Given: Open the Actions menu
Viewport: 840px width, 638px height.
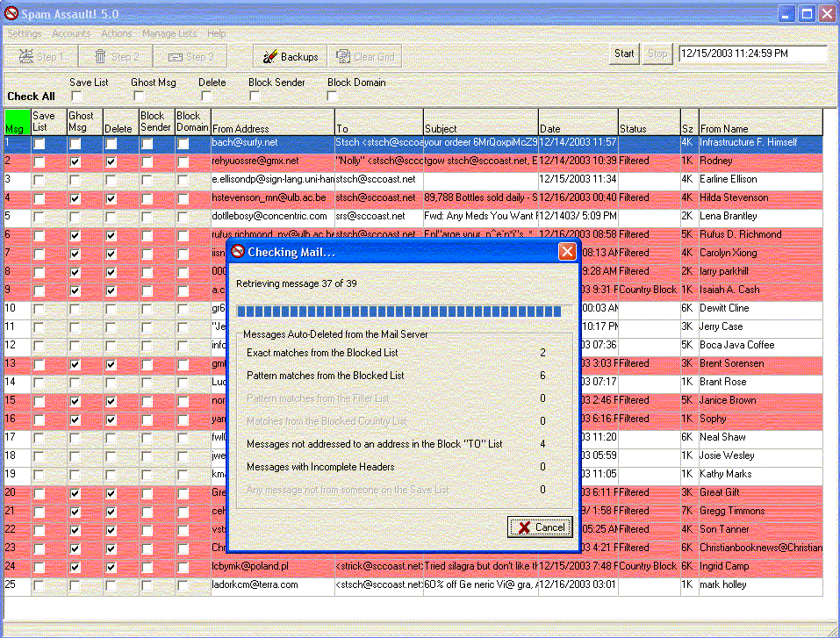Looking at the screenshot, I should [116, 33].
